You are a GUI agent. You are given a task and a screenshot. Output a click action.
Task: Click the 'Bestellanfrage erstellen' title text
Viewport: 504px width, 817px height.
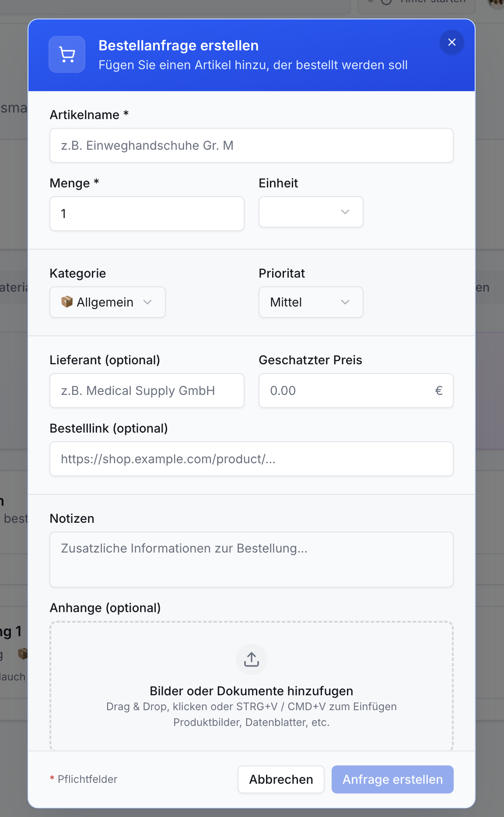pos(178,46)
